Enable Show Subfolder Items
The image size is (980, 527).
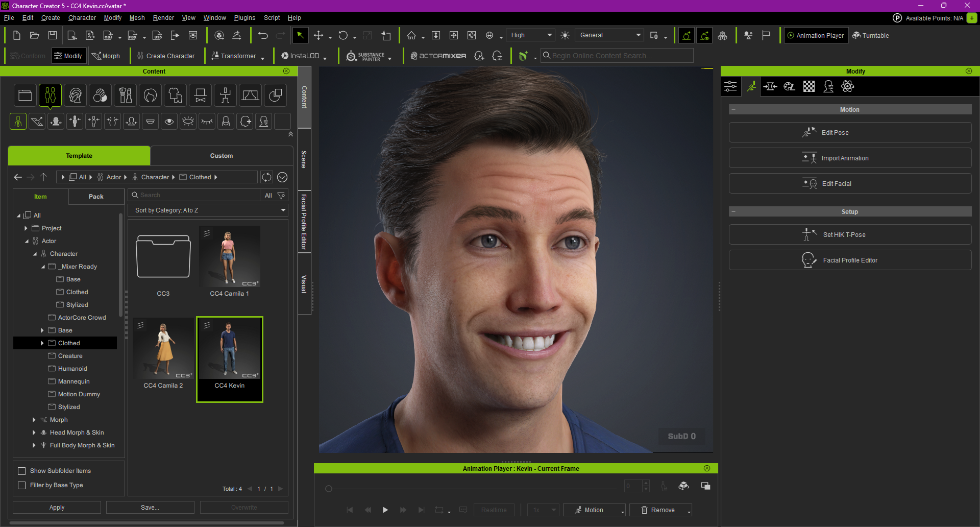pos(22,470)
